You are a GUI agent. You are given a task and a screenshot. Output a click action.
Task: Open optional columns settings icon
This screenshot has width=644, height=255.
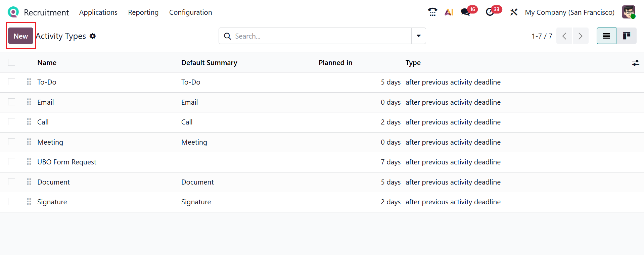(636, 63)
